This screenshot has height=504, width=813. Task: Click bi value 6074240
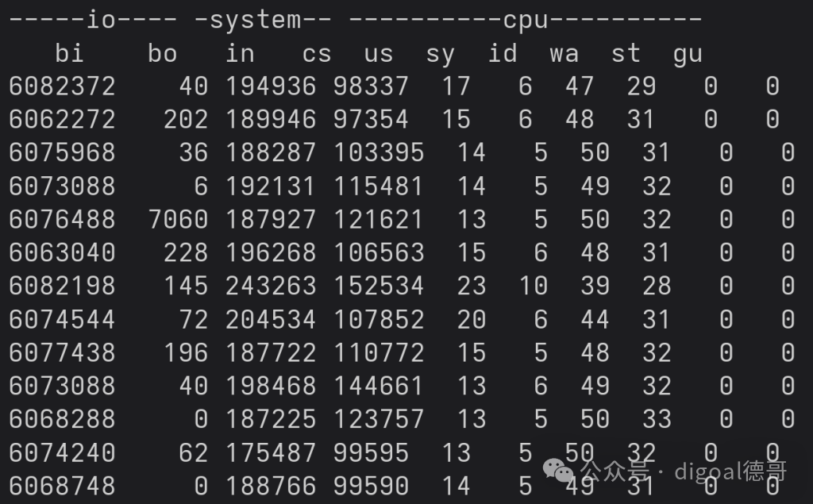coord(62,452)
